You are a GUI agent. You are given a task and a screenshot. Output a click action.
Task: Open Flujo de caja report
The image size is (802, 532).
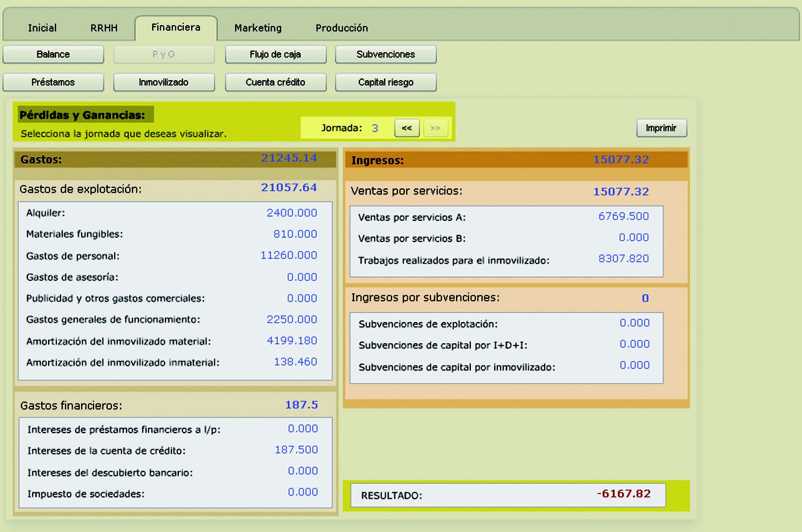click(x=275, y=54)
